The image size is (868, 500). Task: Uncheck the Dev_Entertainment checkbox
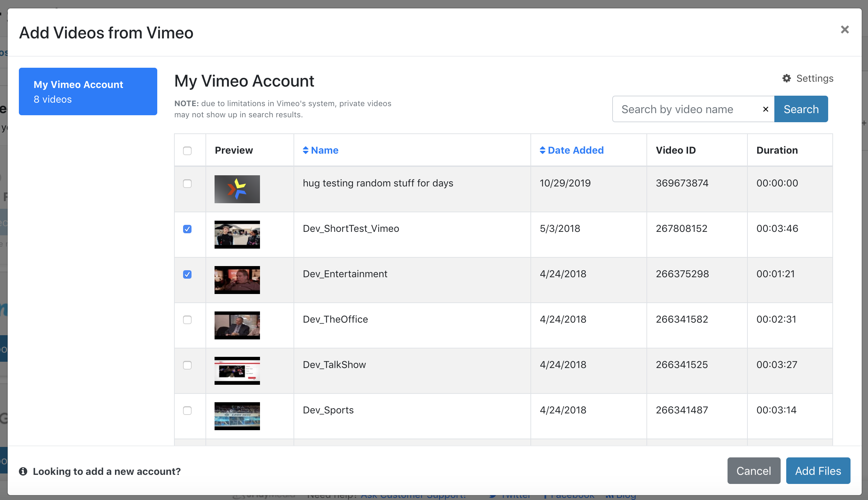point(187,274)
